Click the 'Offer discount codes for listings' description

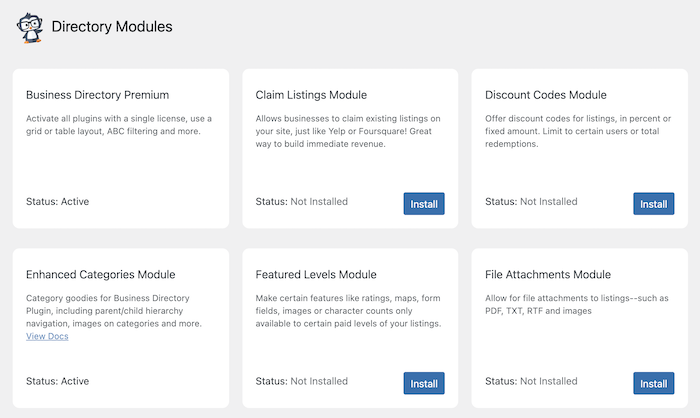tap(578, 131)
